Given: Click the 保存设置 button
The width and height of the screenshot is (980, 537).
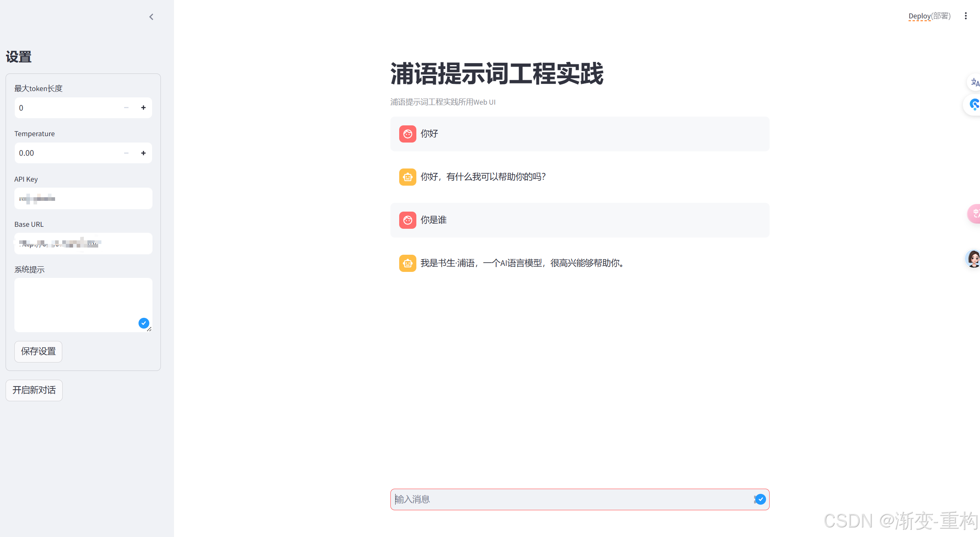Looking at the screenshot, I should 38,351.
